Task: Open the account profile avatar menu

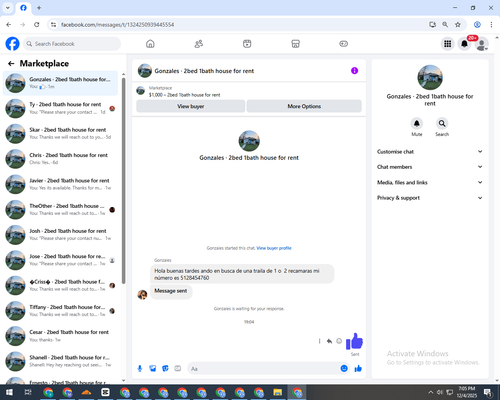Action: coord(481,44)
